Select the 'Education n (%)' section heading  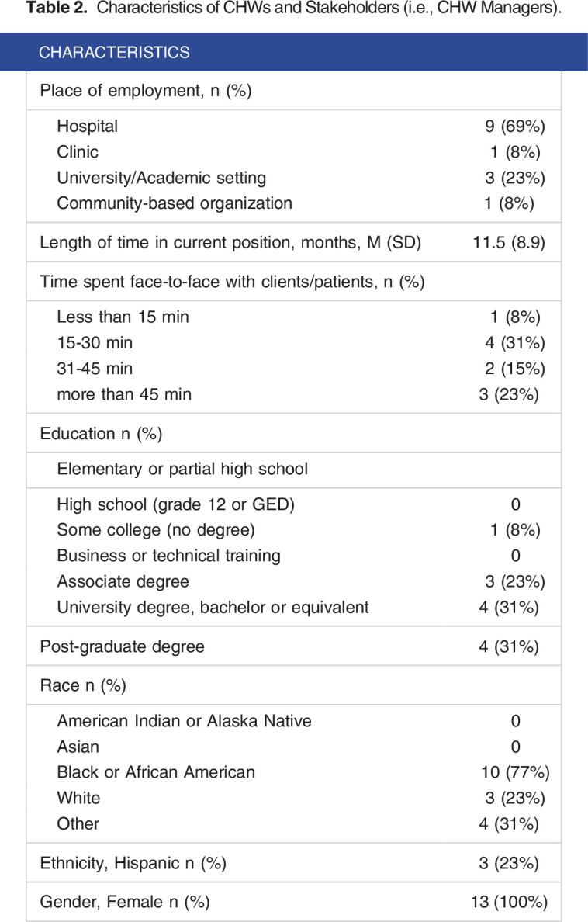coord(101,433)
